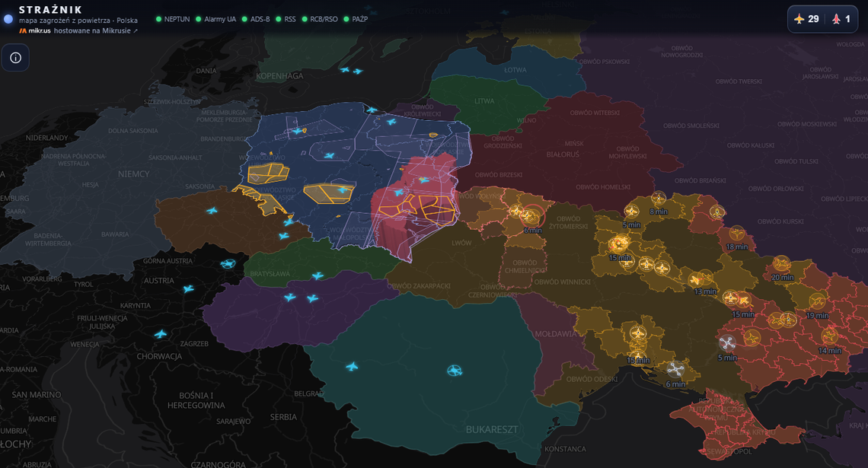This screenshot has height=468, width=868.
Task: Click the OBWÓD WINNICKI region label
Action: tap(563, 282)
